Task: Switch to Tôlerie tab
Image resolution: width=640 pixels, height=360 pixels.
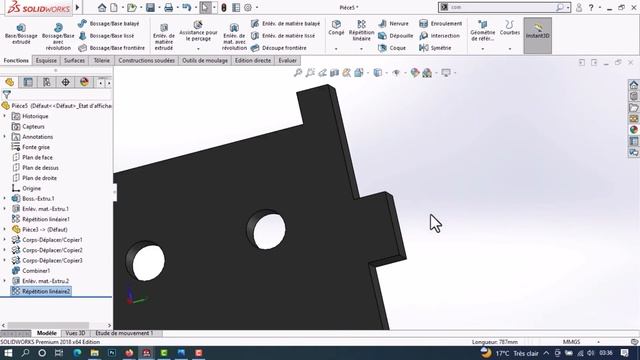Action: point(102,60)
